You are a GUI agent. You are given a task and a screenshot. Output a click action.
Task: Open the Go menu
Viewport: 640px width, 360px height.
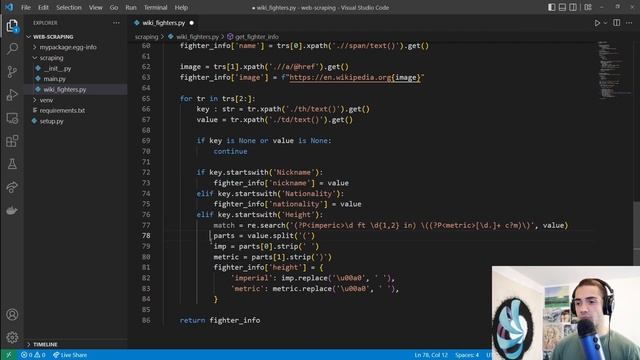coord(114,7)
